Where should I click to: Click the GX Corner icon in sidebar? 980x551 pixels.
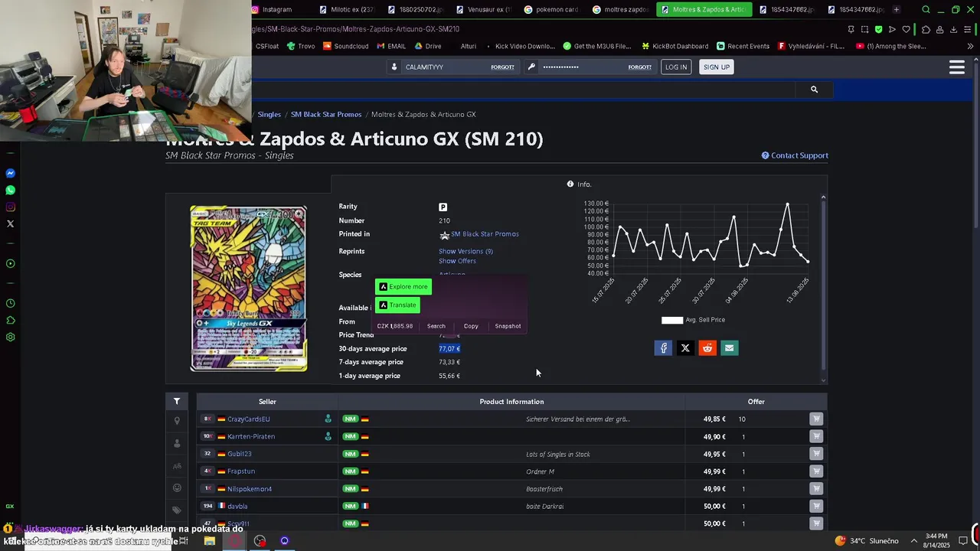(x=10, y=507)
